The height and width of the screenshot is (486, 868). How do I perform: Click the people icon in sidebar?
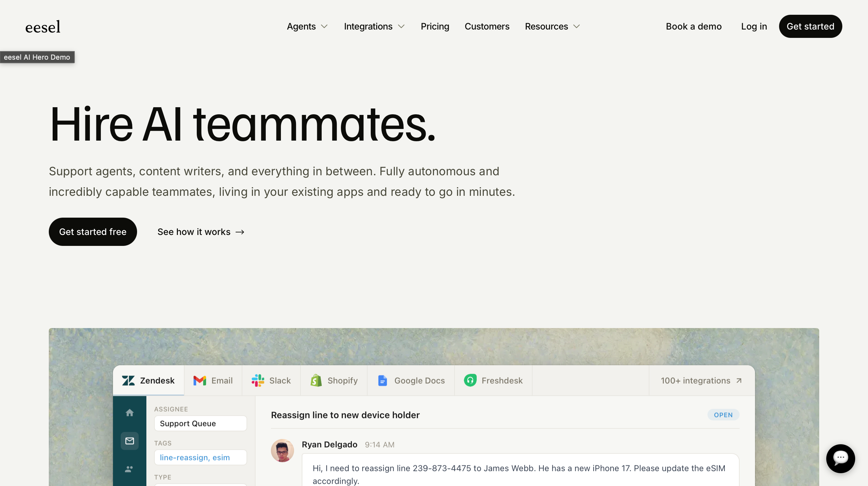pyautogui.click(x=129, y=469)
